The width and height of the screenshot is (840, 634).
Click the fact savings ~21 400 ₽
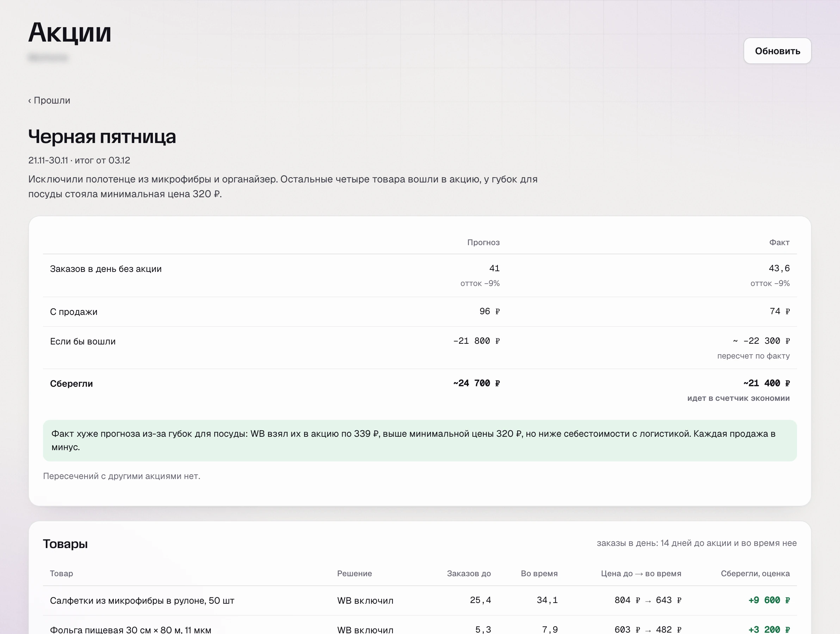[x=766, y=383]
